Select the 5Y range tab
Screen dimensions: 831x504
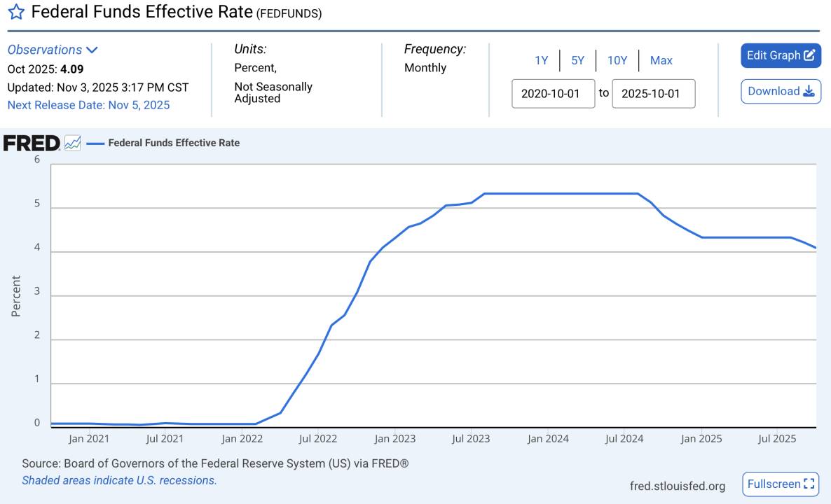(578, 60)
